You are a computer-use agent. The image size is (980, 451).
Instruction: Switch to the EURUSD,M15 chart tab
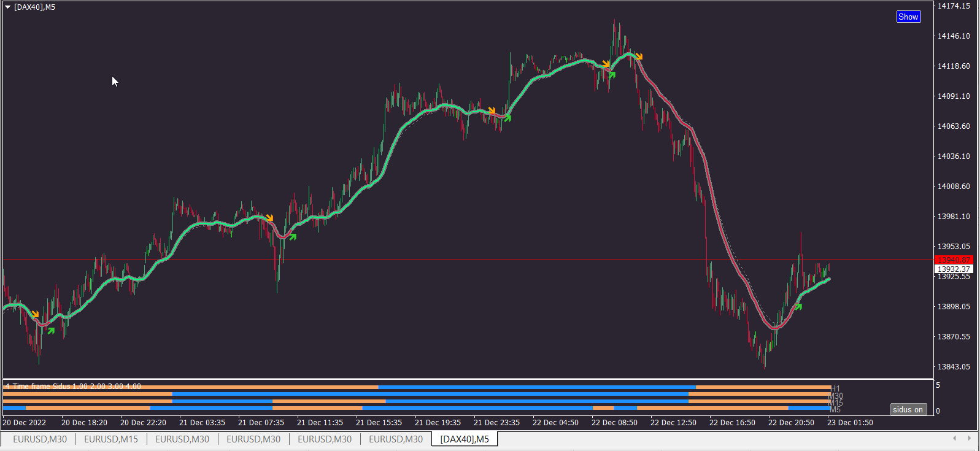111,439
